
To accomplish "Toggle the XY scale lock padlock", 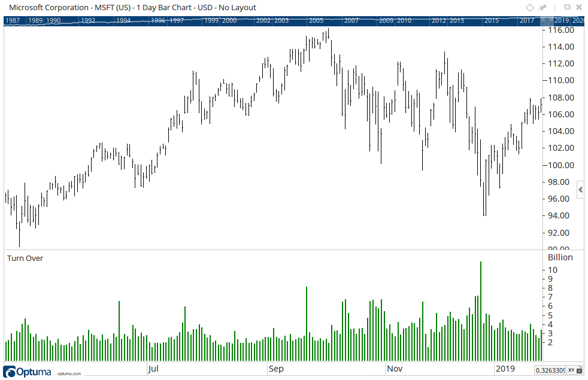I will 579,370.
